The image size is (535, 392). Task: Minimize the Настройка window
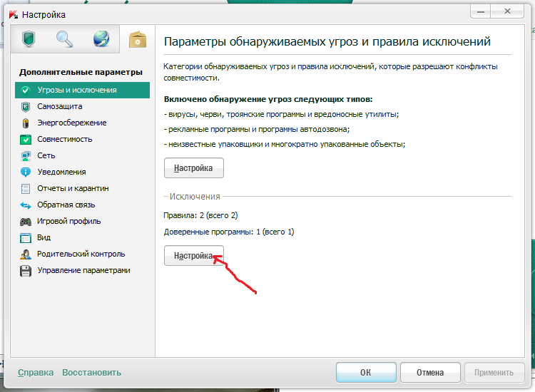coord(481,12)
